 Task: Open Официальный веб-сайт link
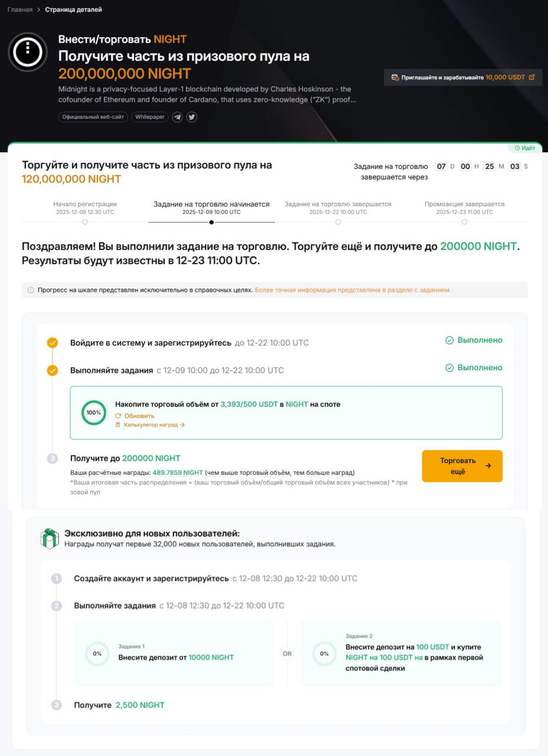pyautogui.click(x=93, y=117)
